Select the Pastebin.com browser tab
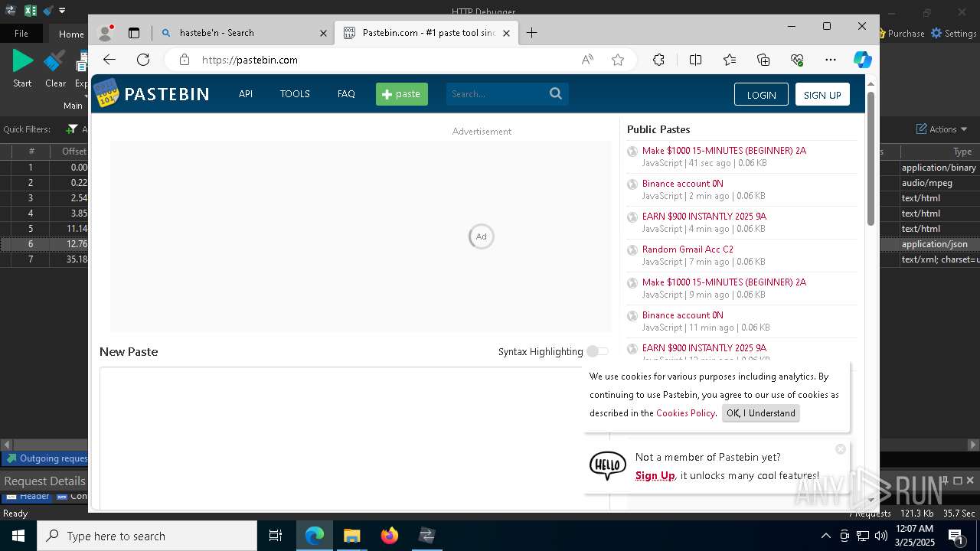 pos(427,33)
